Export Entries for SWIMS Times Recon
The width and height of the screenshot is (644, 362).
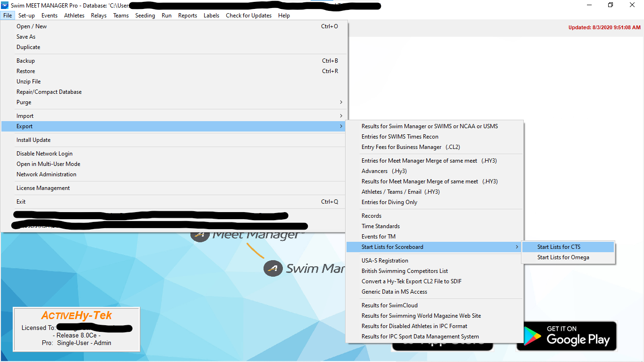[x=435, y=137]
